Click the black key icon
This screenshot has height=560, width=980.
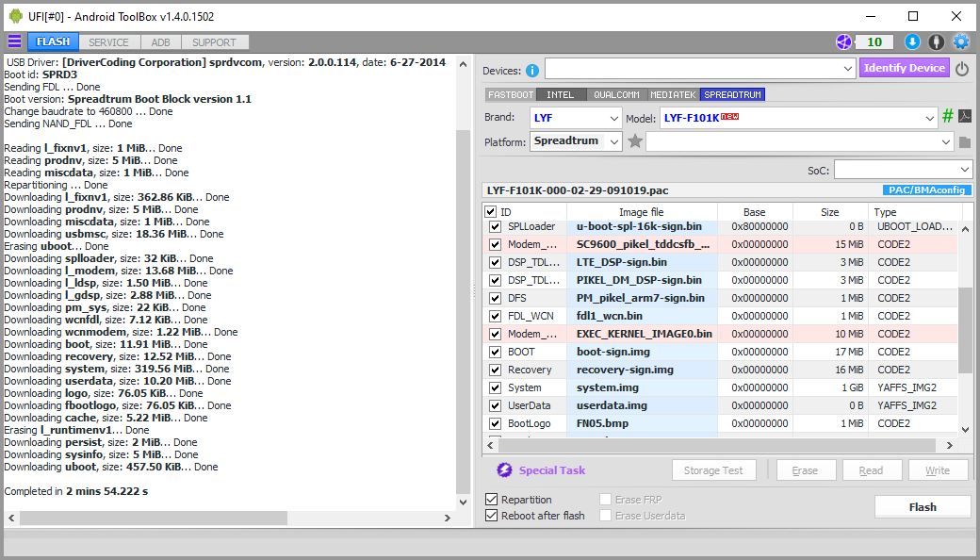click(936, 41)
